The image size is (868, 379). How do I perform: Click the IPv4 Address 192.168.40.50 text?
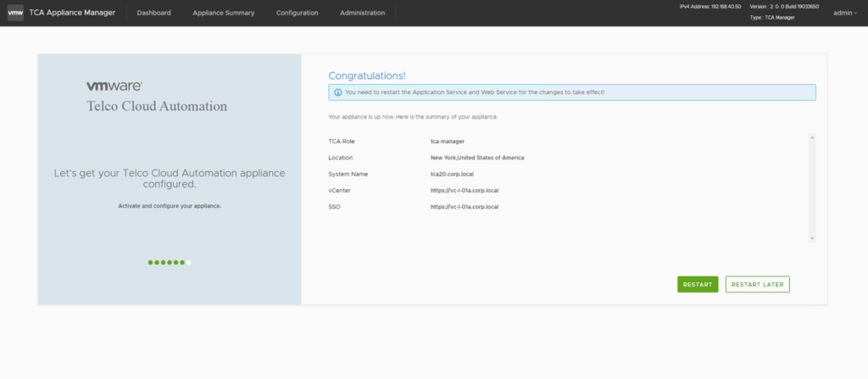[710, 7]
